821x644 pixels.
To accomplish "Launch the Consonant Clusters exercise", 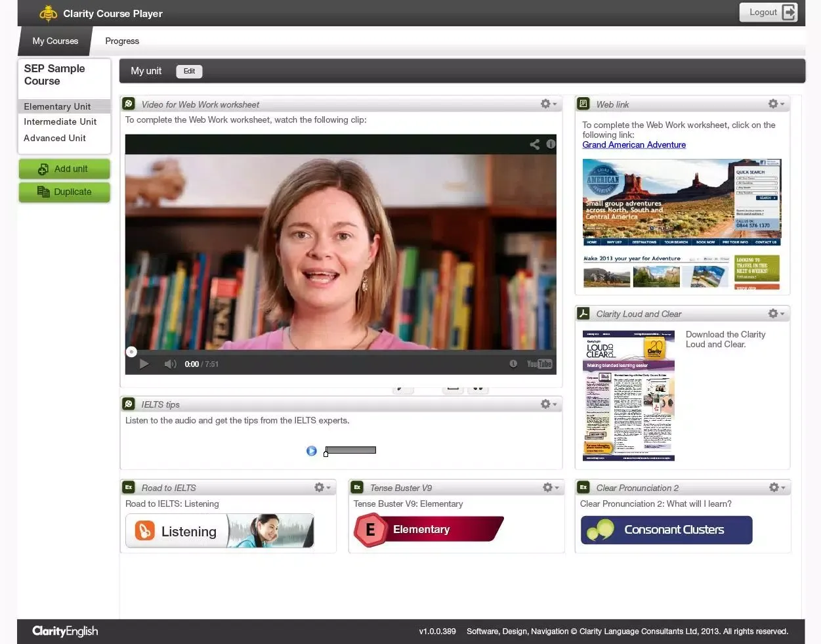I will point(666,530).
